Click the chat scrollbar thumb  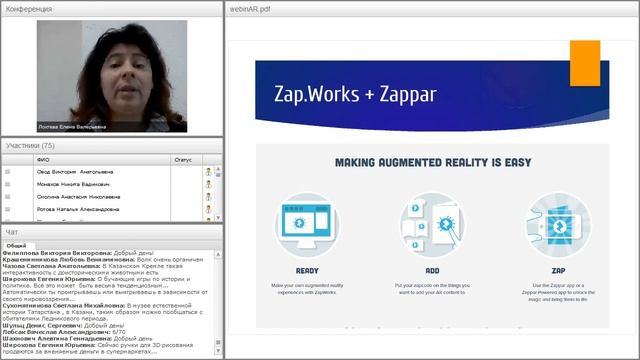218,342
